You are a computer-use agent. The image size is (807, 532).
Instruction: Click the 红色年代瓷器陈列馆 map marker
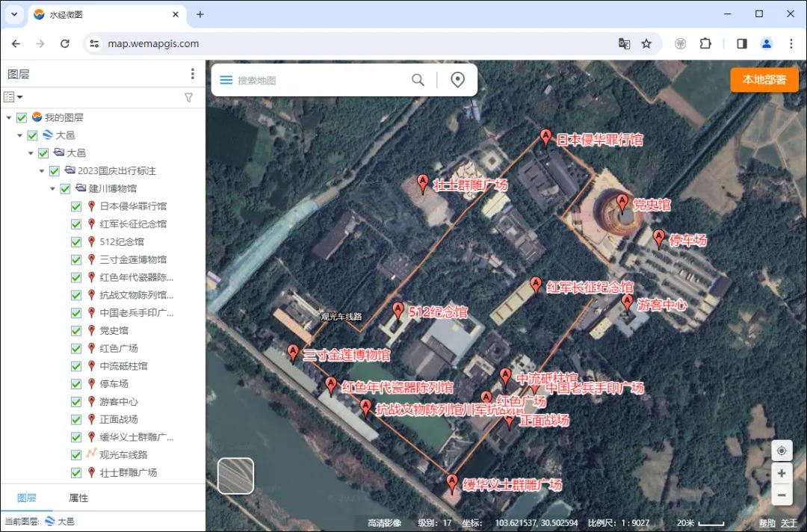[x=332, y=386]
